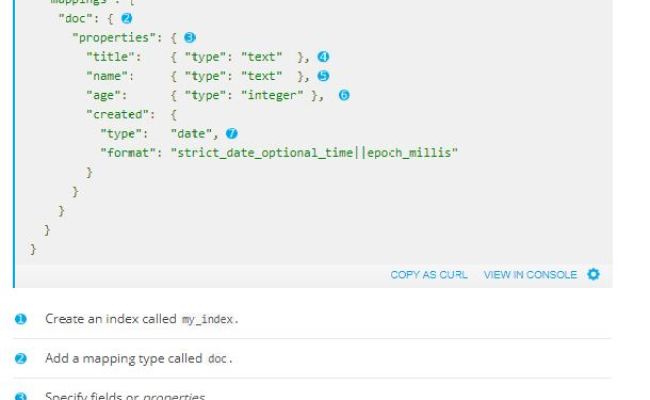650x400 pixels.
Task: Click the my_index code term
Action: (208, 320)
